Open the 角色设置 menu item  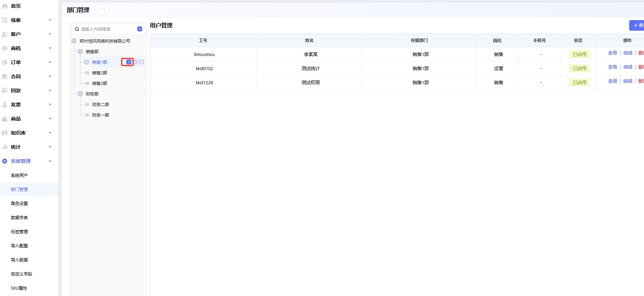[19, 203]
